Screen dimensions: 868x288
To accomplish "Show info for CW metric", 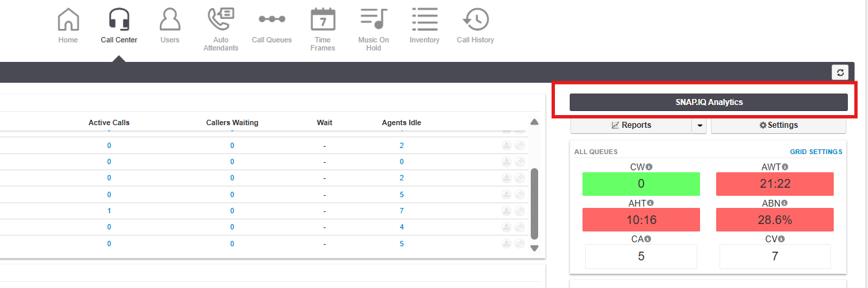I will tap(650, 167).
